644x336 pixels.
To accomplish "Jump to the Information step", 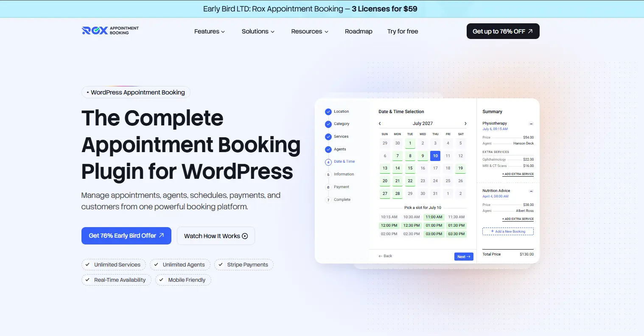I will pyautogui.click(x=340, y=174).
